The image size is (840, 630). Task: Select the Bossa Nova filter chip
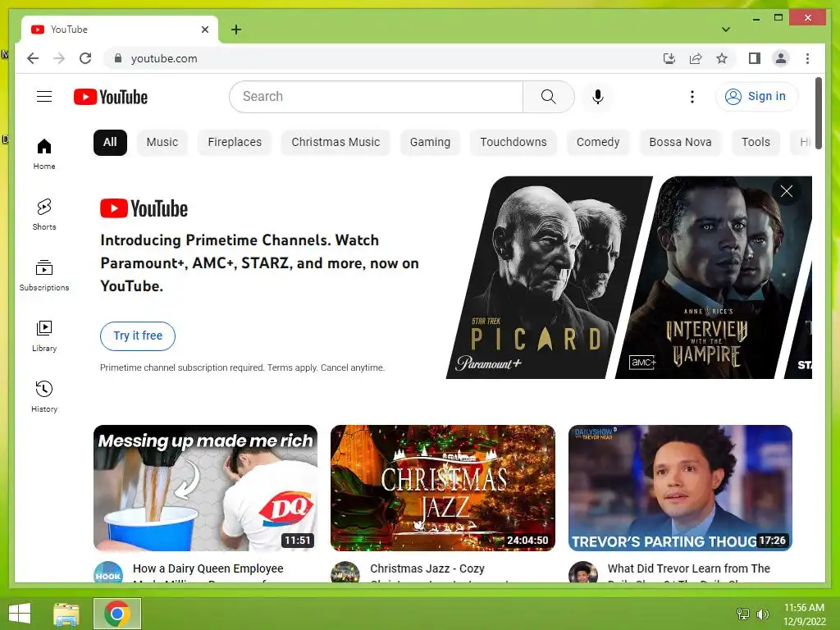coord(680,143)
